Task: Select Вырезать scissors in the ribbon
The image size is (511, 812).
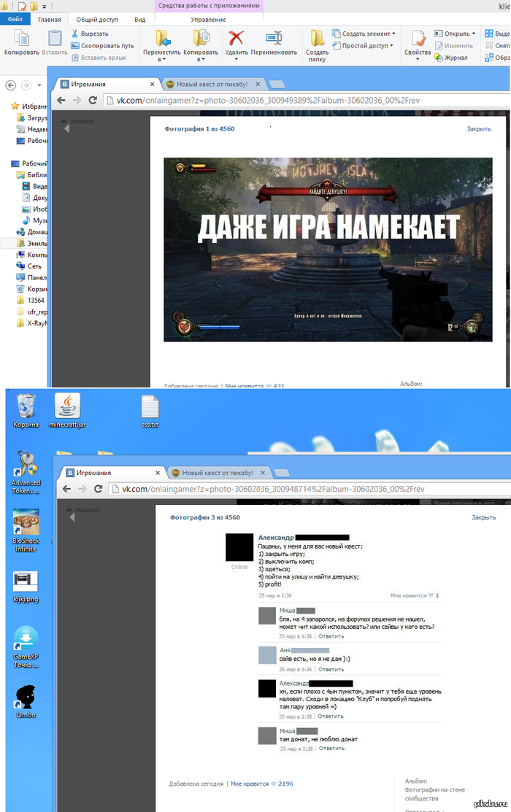Action: [x=90, y=34]
